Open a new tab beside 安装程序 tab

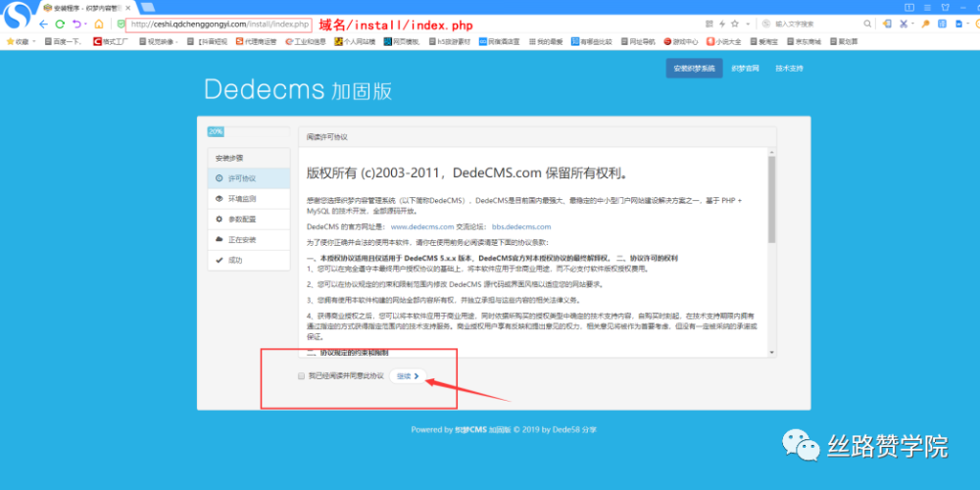[148, 8]
